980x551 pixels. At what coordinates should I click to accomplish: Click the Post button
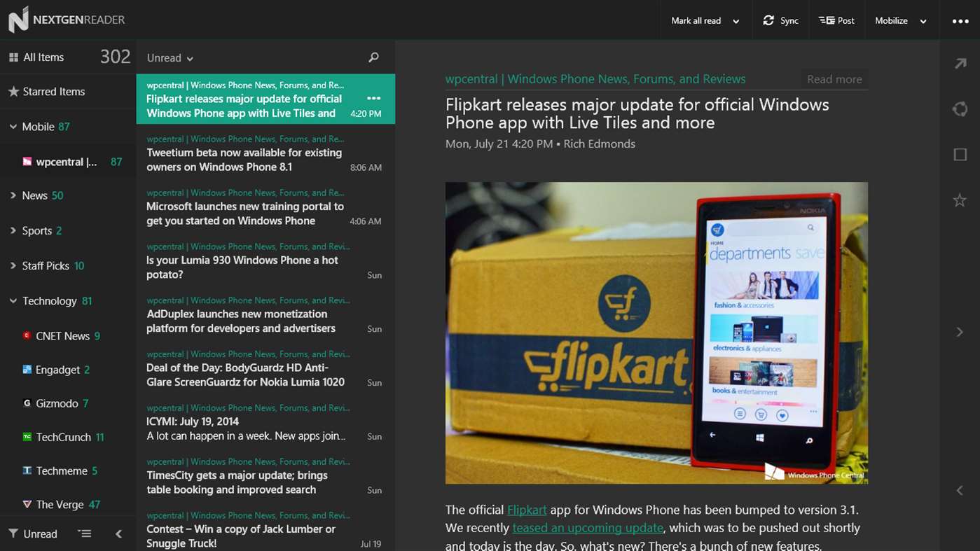836,20
